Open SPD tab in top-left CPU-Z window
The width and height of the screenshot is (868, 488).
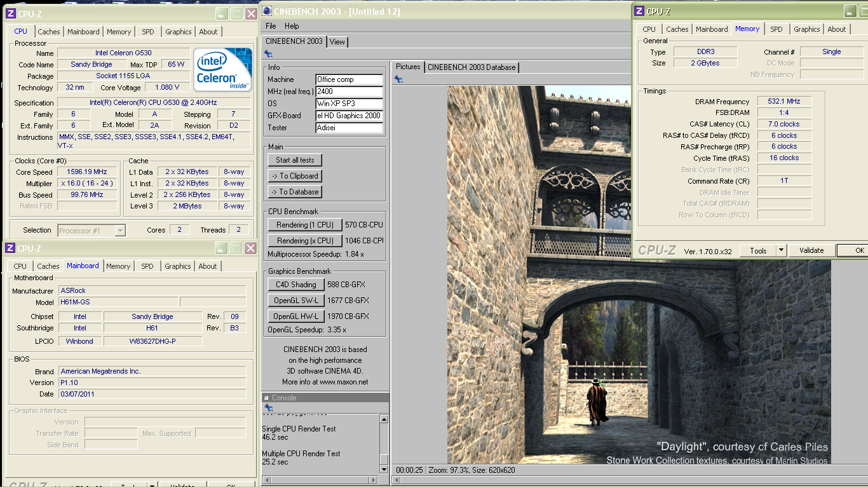pyautogui.click(x=147, y=32)
